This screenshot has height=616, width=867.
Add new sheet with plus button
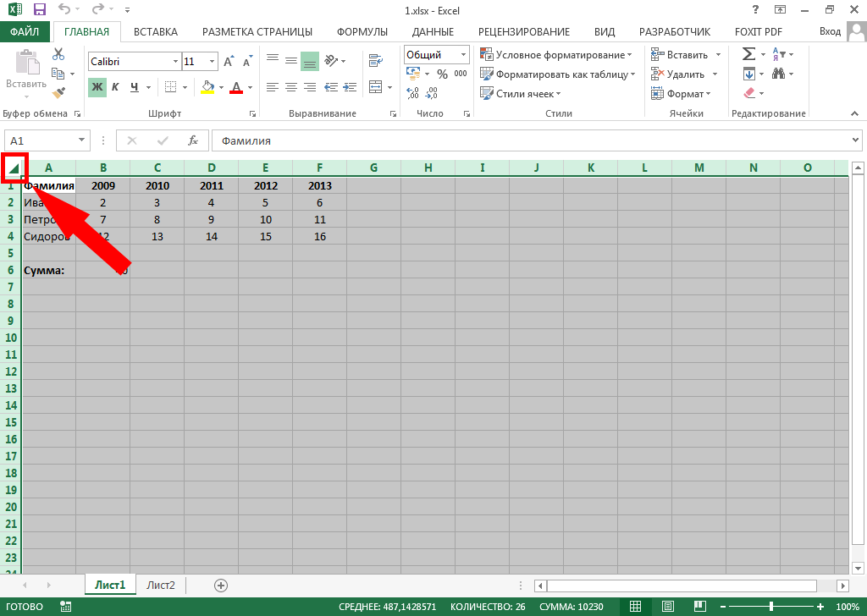click(x=221, y=585)
